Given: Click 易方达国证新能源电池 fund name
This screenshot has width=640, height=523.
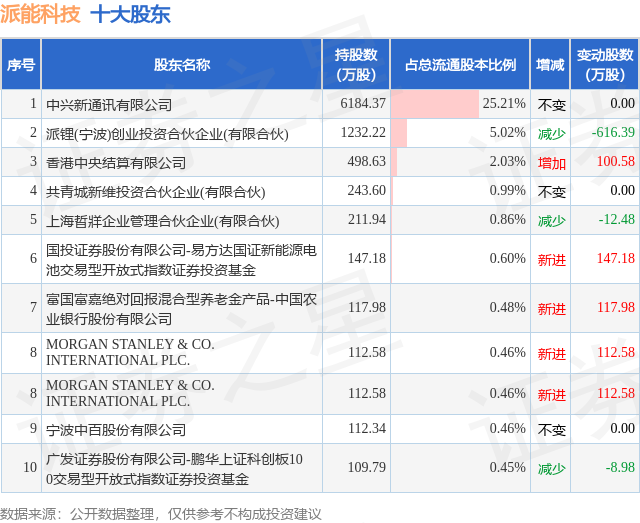Looking at the screenshot, I should (x=181, y=260).
